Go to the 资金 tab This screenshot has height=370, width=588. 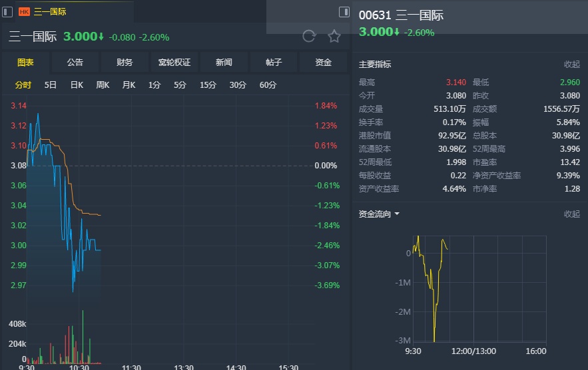(324, 63)
